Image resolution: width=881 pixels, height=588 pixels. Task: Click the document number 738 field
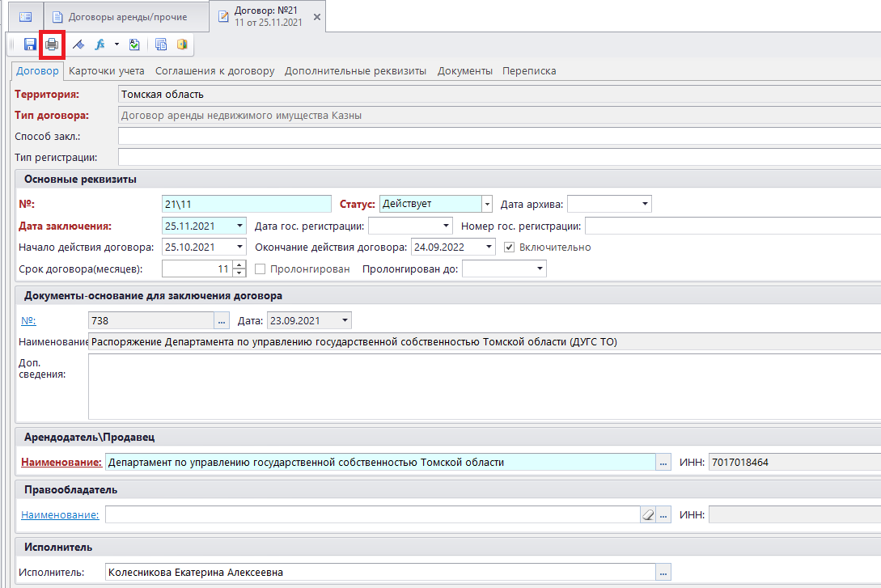[151, 320]
